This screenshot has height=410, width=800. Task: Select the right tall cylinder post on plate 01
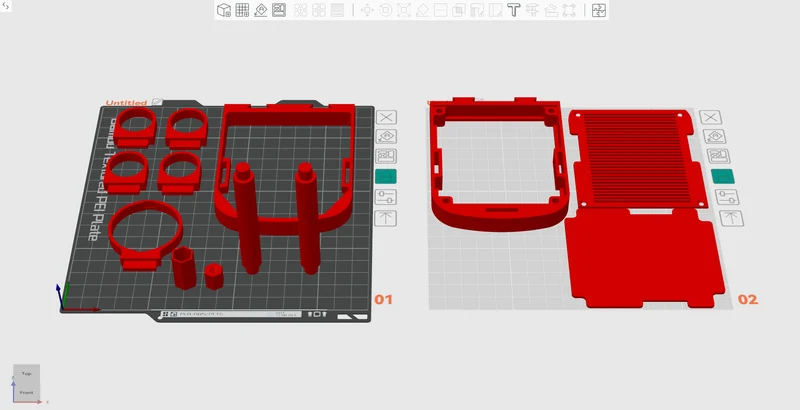[308, 219]
